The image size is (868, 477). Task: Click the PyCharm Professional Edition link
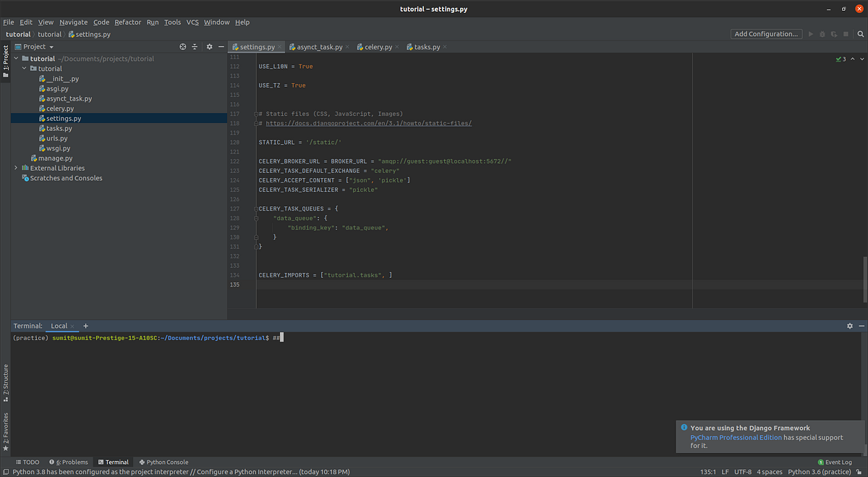[736, 436]
